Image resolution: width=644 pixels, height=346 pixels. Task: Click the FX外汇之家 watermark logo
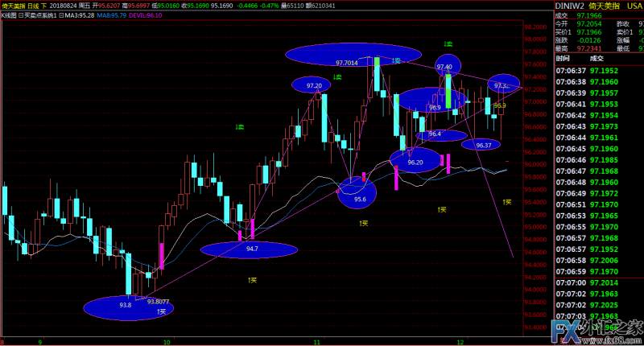coord(597,328)
